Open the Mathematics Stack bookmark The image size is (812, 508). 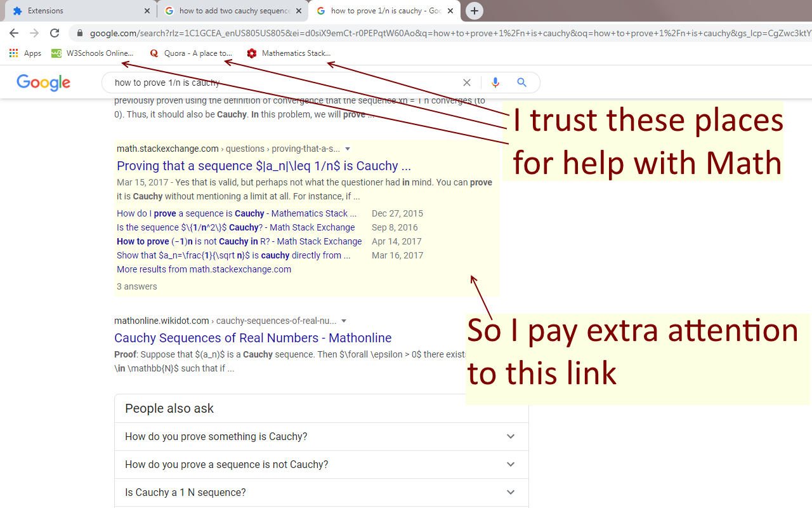[x=289, y=53]
